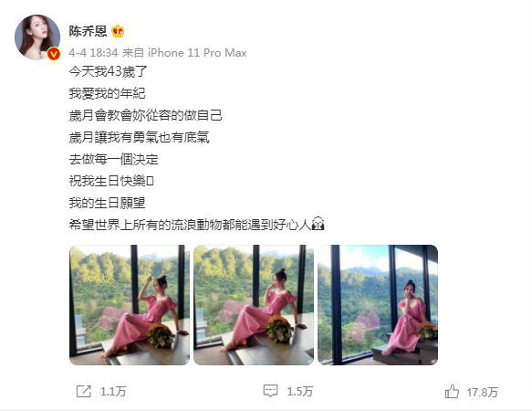Open the 1.5万 comments count
This screenshot has width=532, height=411.
300,392
